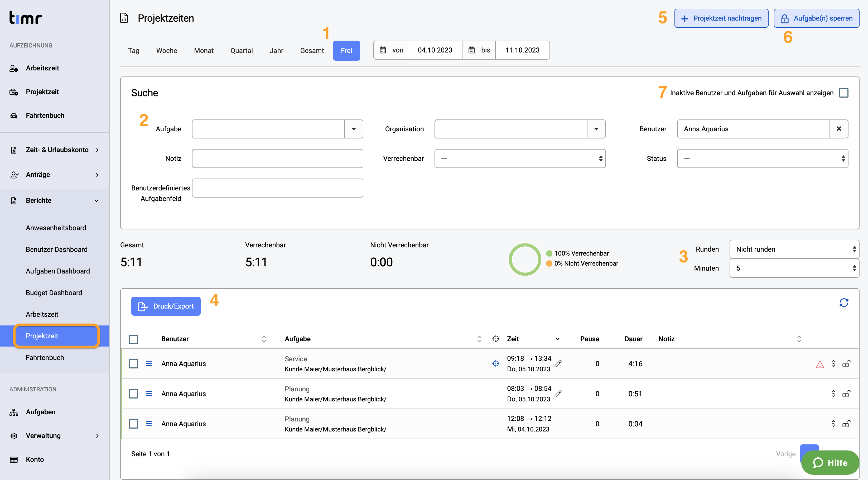The image size is (868, 480).
Task: Switch to Tag period tab
Action: (x=133, y=51)
